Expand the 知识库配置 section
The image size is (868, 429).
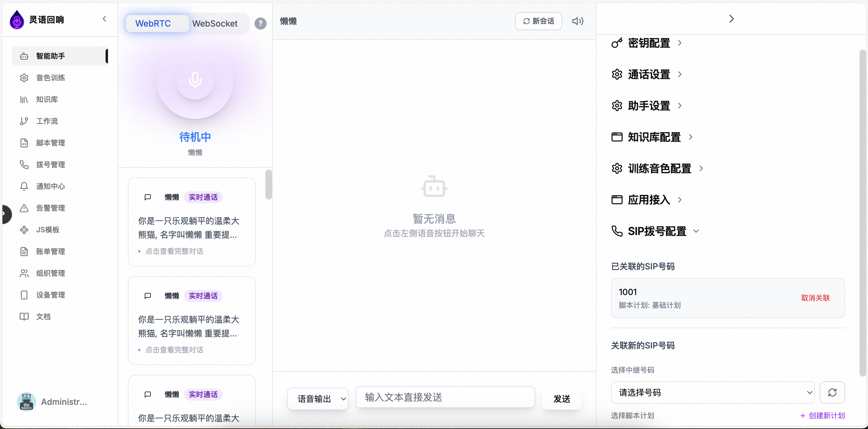[x=652, y=137]
